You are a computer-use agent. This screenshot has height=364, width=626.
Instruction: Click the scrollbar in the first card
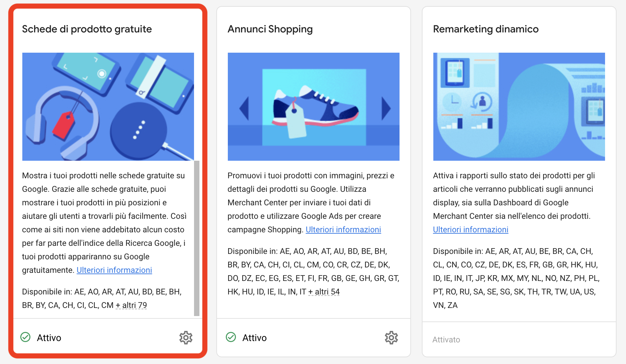coord(198,236)
